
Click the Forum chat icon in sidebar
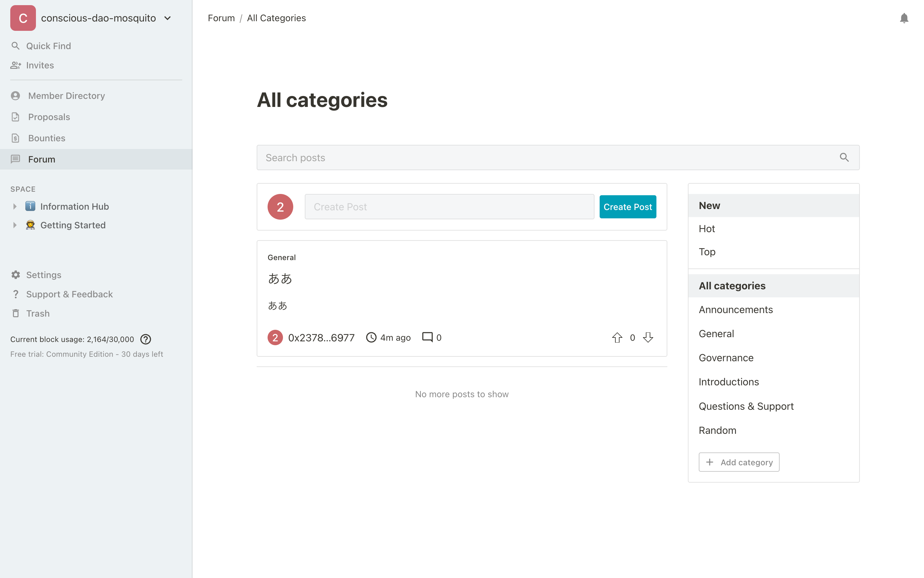[15, 159]
